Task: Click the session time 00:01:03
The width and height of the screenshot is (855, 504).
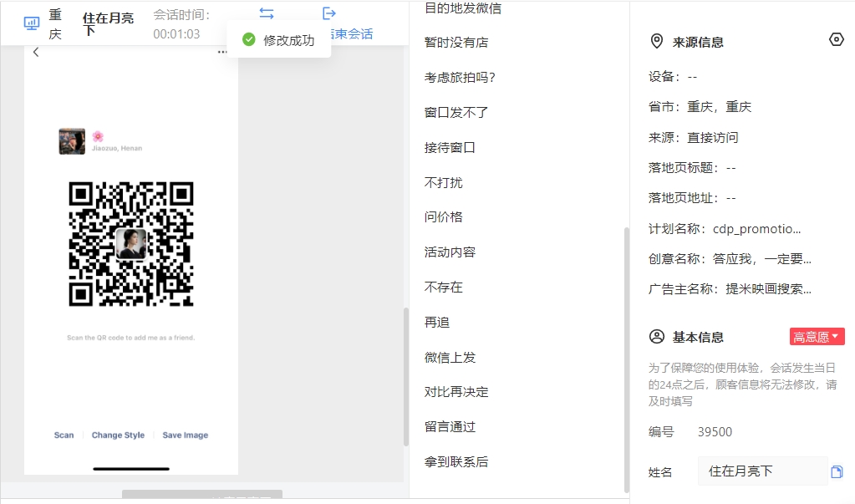Action: (176, 33)
